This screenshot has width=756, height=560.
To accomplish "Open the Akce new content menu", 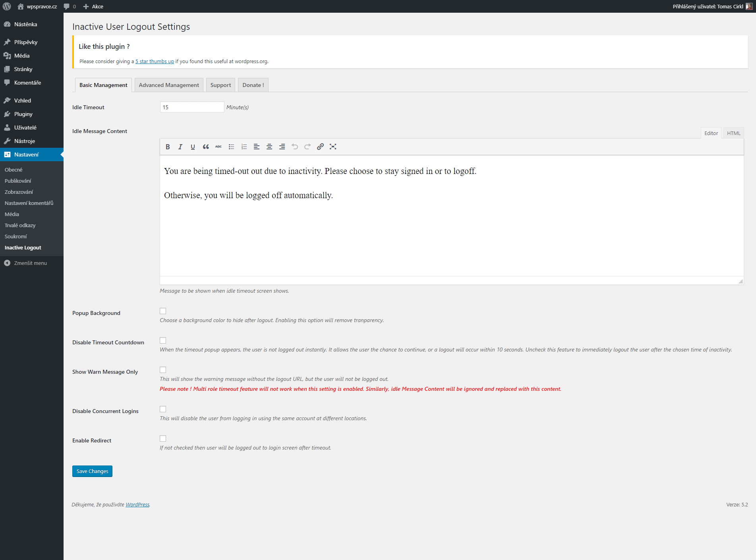I will tap(93, 6).
